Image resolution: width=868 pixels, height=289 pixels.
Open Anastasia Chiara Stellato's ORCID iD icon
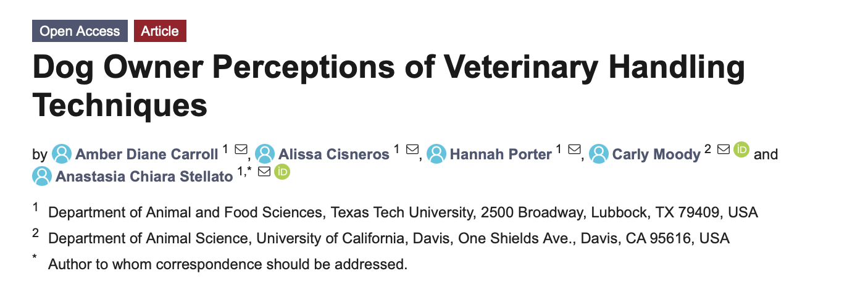(x=282, y=172)
